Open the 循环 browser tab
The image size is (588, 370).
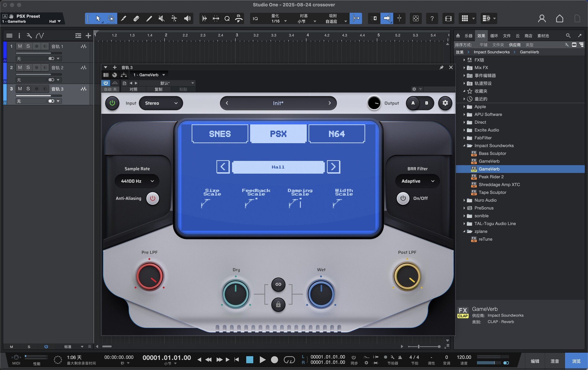pos(494,36)
